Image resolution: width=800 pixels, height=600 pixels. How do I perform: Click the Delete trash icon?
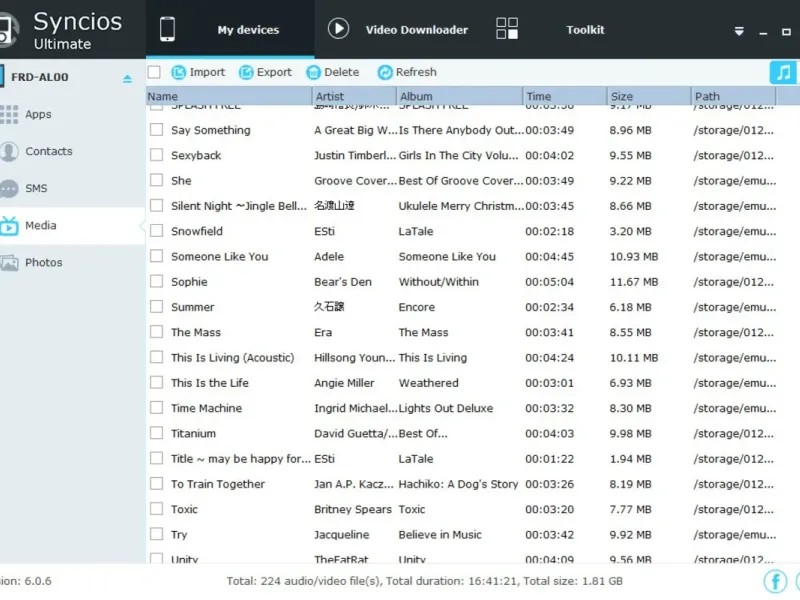point(313,72)
